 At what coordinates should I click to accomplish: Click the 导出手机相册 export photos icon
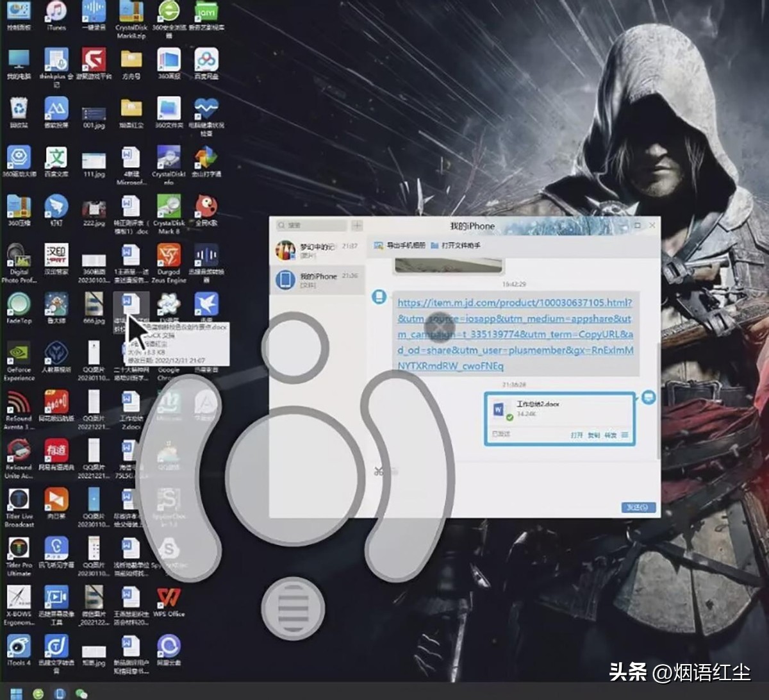click(x=379, y=246)
